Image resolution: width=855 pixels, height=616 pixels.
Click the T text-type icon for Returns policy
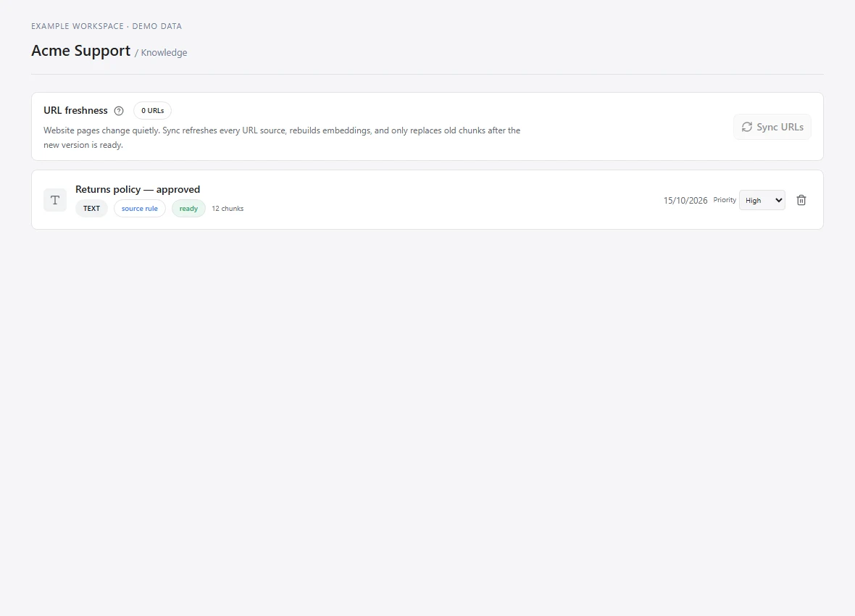[55, 200]
